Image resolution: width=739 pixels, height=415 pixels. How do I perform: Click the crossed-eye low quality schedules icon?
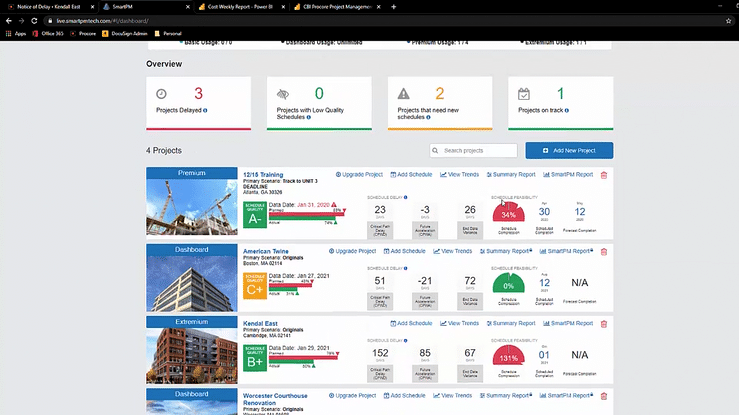(x=282, y=94)
